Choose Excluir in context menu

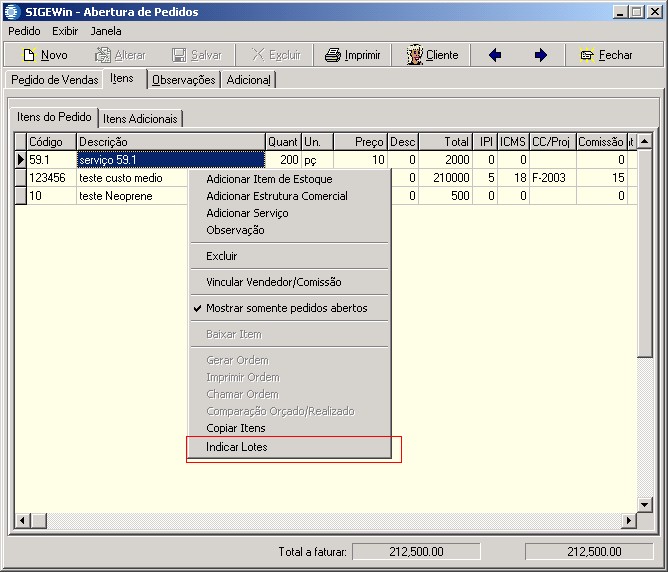290,256
